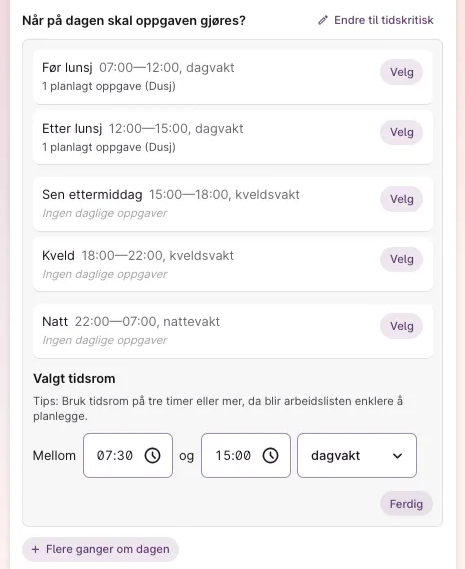Choose Velg for Før lunsj slot
The height and width of the screenshot is (569, 465).
(x=401, y=72)
